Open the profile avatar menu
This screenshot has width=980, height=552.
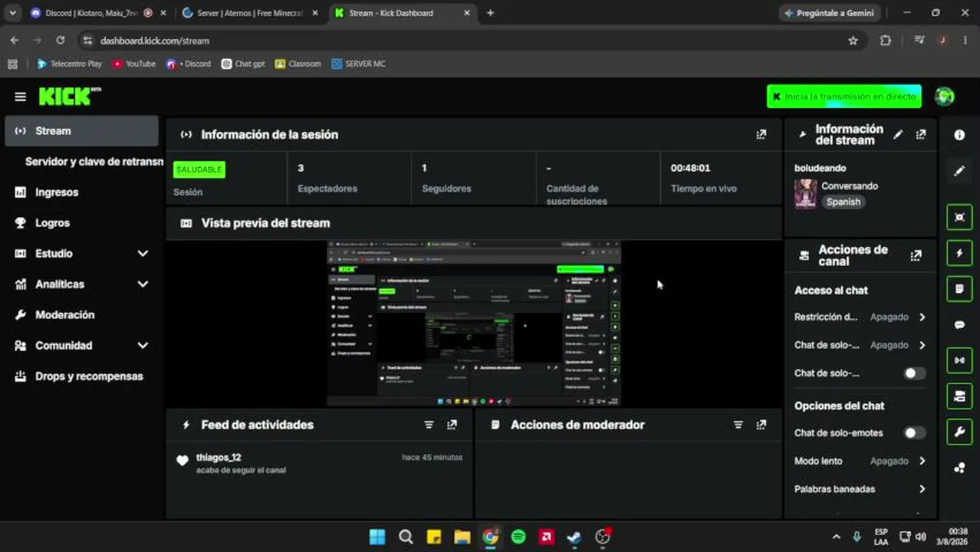[944, 97]
